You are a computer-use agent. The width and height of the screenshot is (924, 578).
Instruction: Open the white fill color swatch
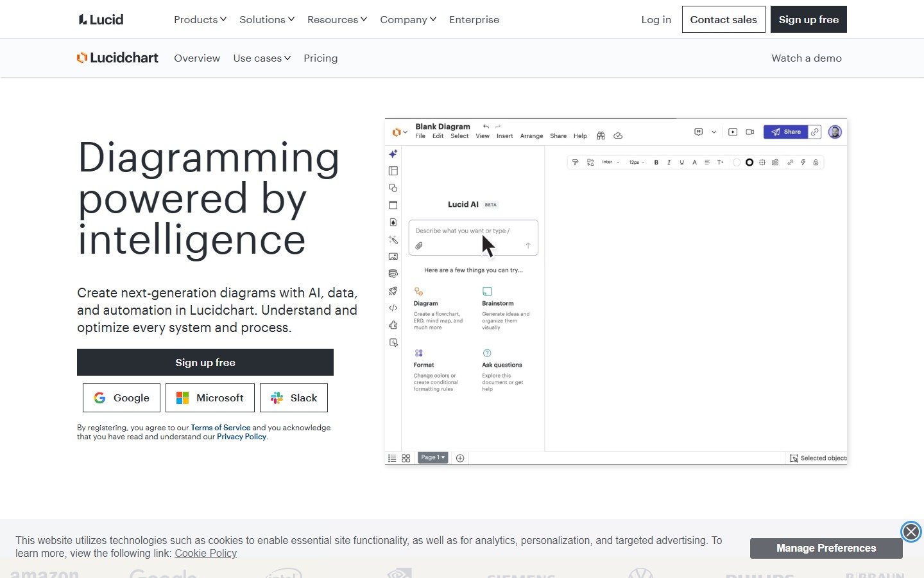tap(737, 162)
